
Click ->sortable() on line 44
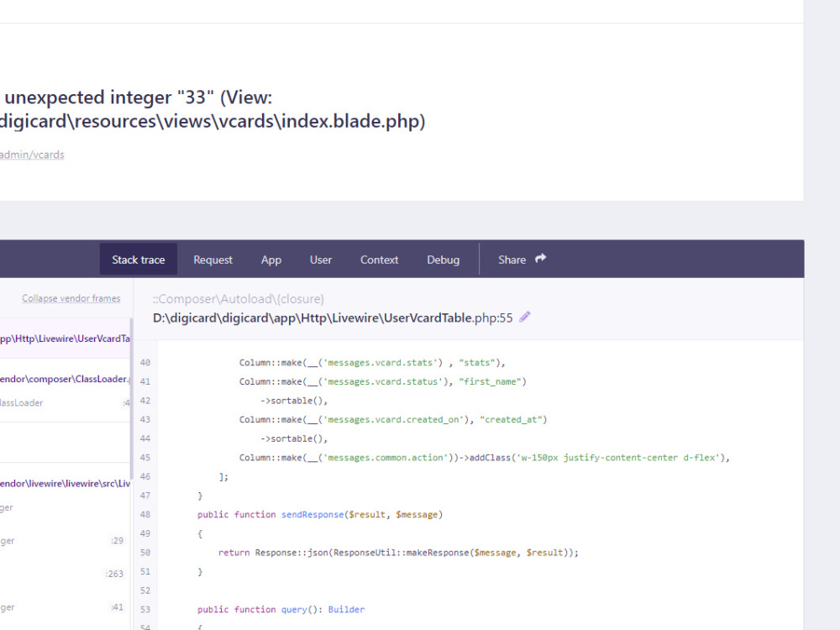click(x=293, y=438)
